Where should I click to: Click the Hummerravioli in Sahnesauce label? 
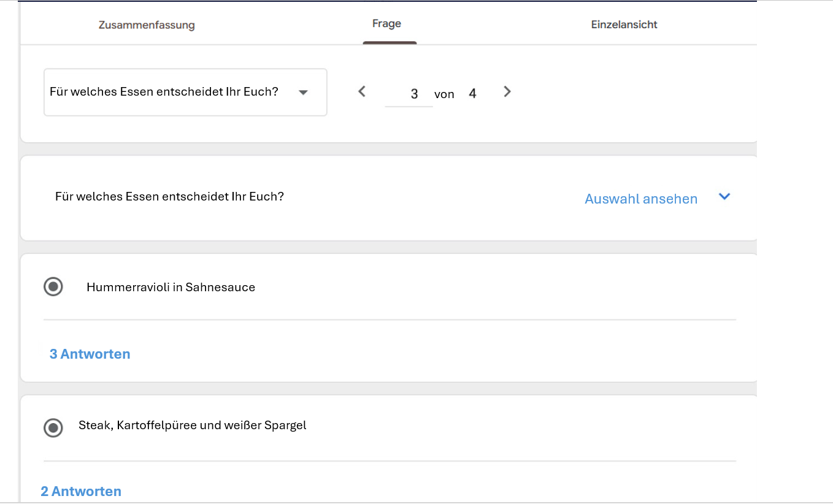click(x=171, y=287)
